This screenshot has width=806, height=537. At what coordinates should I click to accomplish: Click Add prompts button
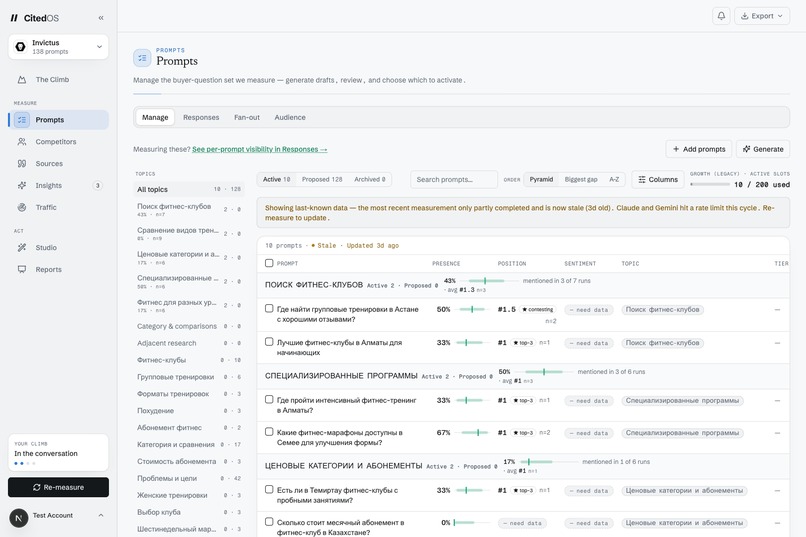699,149
